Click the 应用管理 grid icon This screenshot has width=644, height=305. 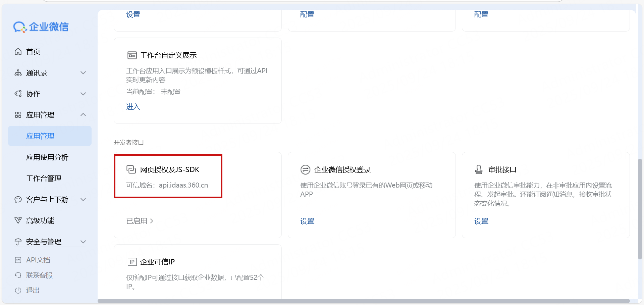click(x=18, y=115)
